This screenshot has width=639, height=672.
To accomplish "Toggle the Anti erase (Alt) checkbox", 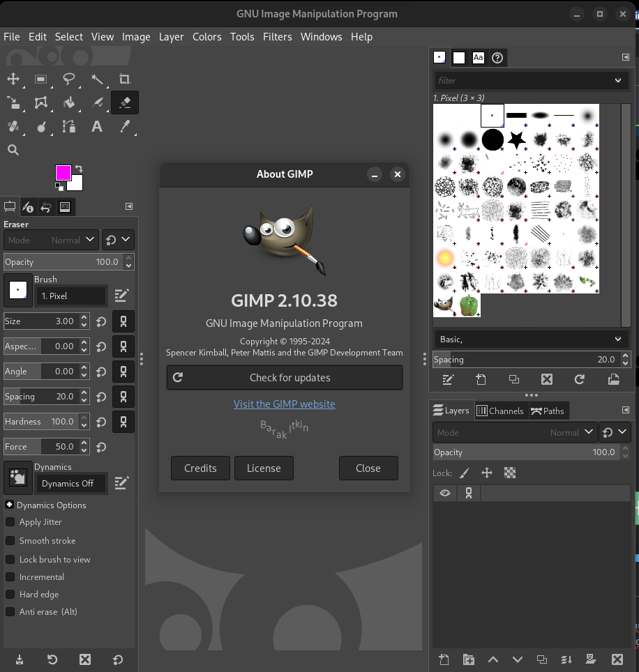I will [x=10, y=611].
